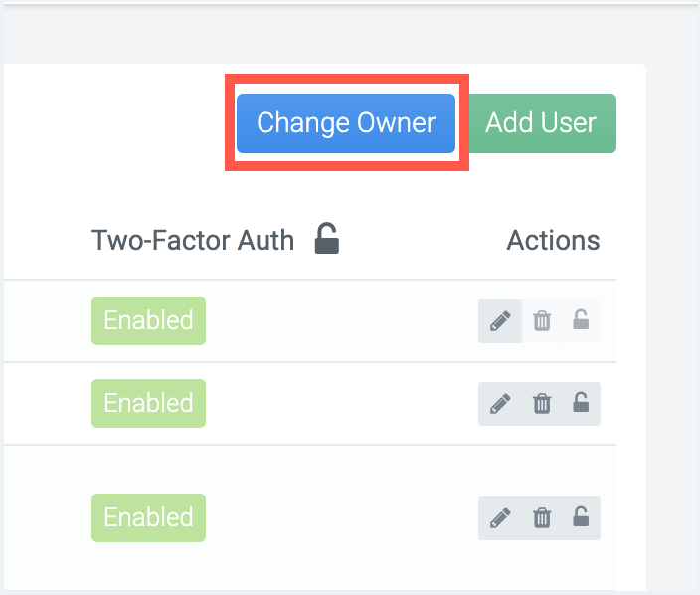Click the second row's unlock icon
This screenshot has height=595, width=700.
(581, 403)
